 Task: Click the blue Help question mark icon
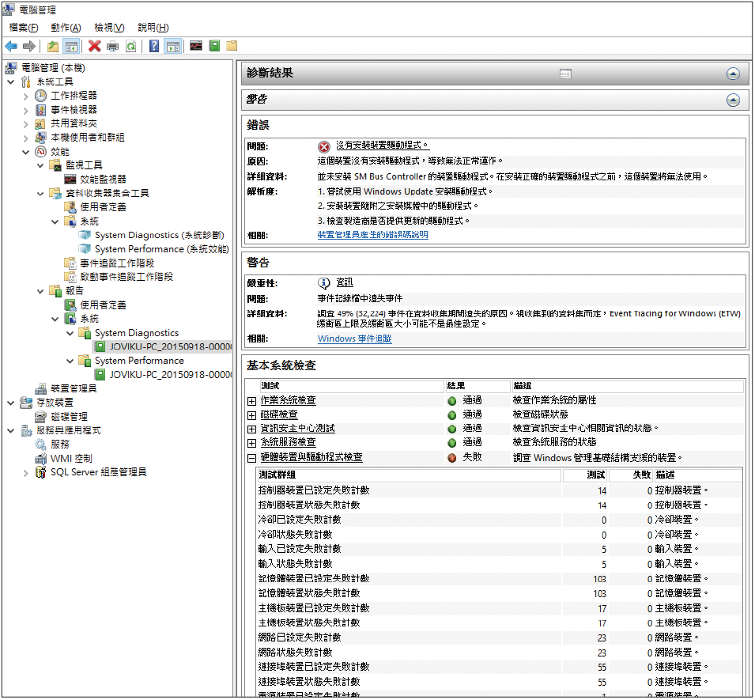154,46
